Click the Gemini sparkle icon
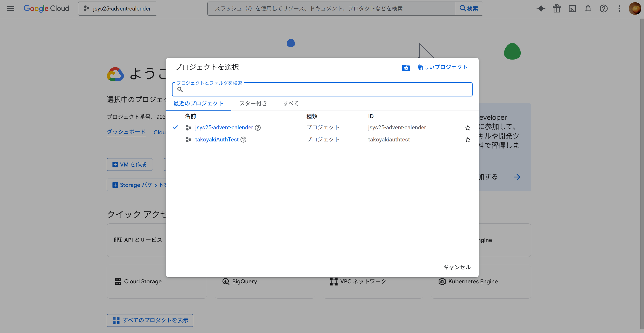Screen dimensions: 644x333 pyautogui.click(x=541, y=9)
